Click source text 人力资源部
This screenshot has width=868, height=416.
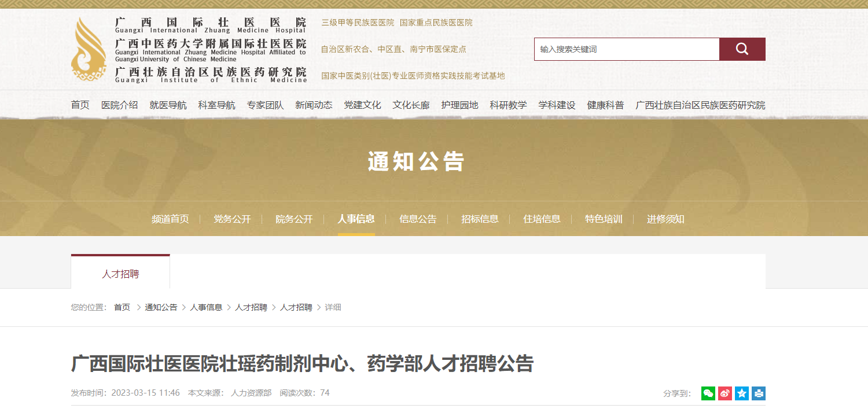point(251,393)
